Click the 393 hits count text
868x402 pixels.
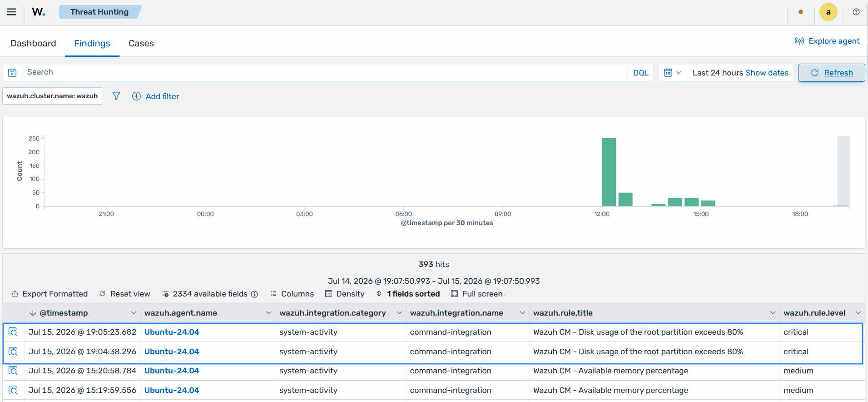(434, 264)
